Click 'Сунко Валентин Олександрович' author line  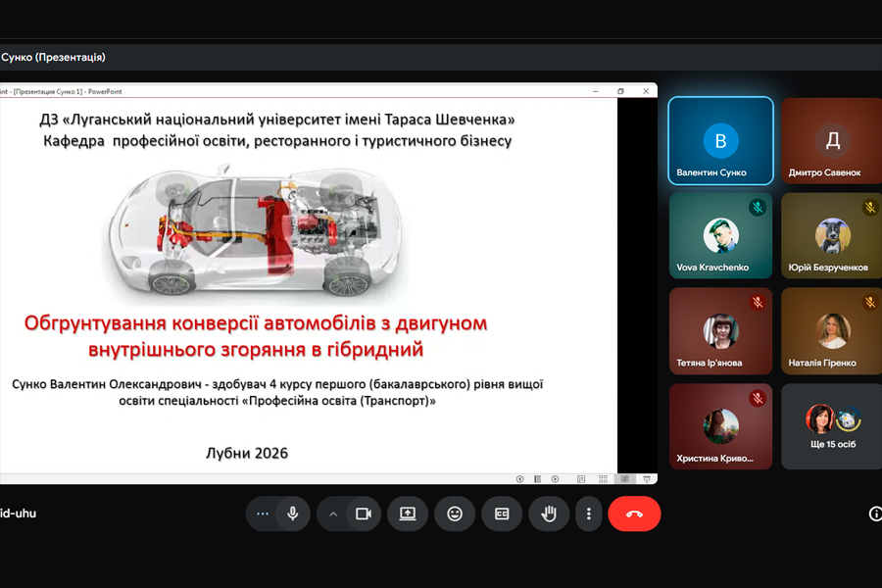pyautogui.click(x=276, y=392)
